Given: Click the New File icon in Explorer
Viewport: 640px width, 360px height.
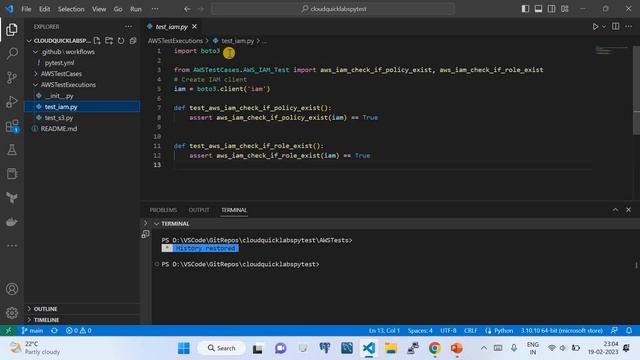Looking at the screenshot, I should (97, 41).
